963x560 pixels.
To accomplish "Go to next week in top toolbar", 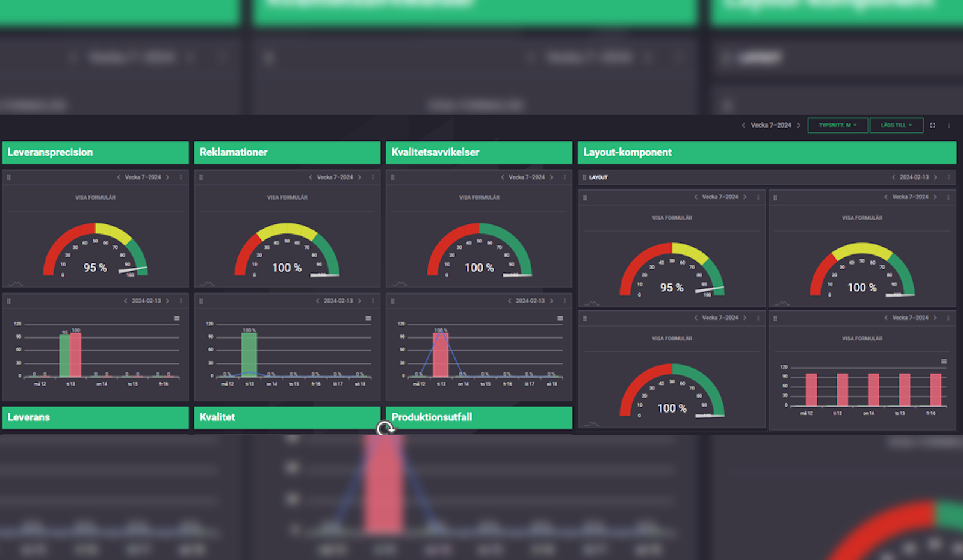I will tap(799, 125).
